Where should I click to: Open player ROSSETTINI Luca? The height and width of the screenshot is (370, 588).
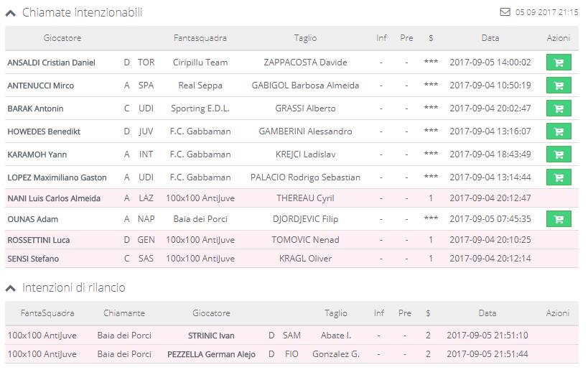(39, 240)
